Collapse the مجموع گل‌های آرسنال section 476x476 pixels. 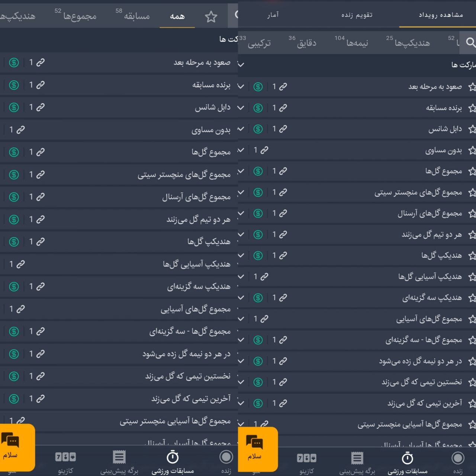(x=240, y=213)
